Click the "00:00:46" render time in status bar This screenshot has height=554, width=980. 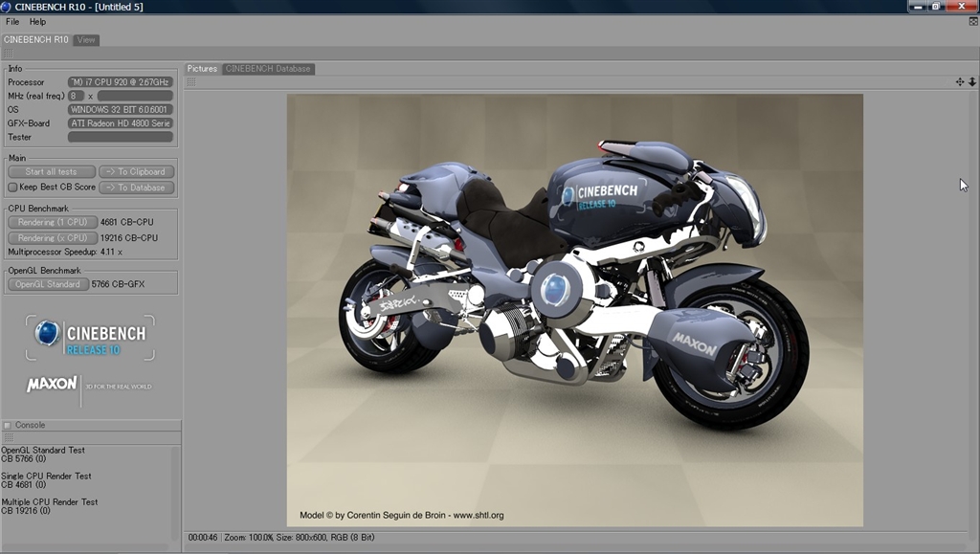pyautogui.click(x=203, y=537)
